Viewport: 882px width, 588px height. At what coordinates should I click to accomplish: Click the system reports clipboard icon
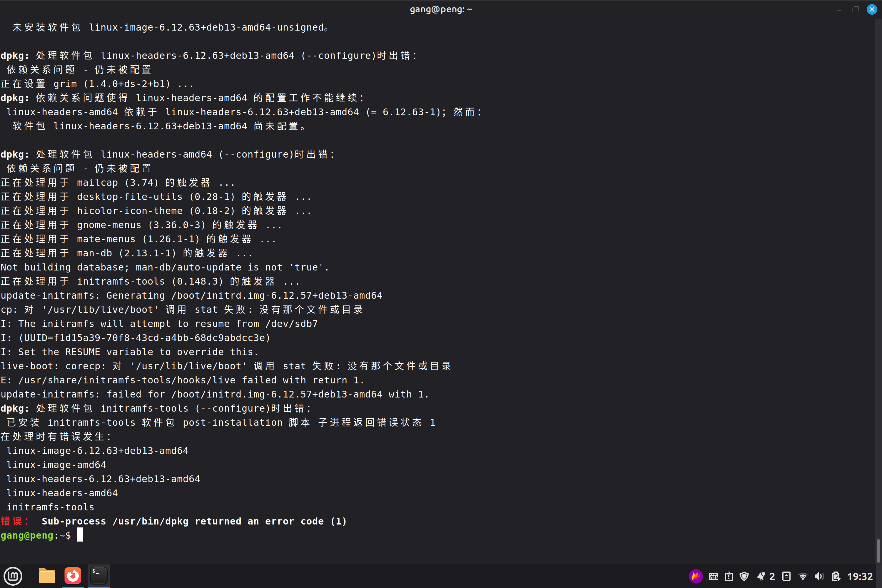pos(729,576)
